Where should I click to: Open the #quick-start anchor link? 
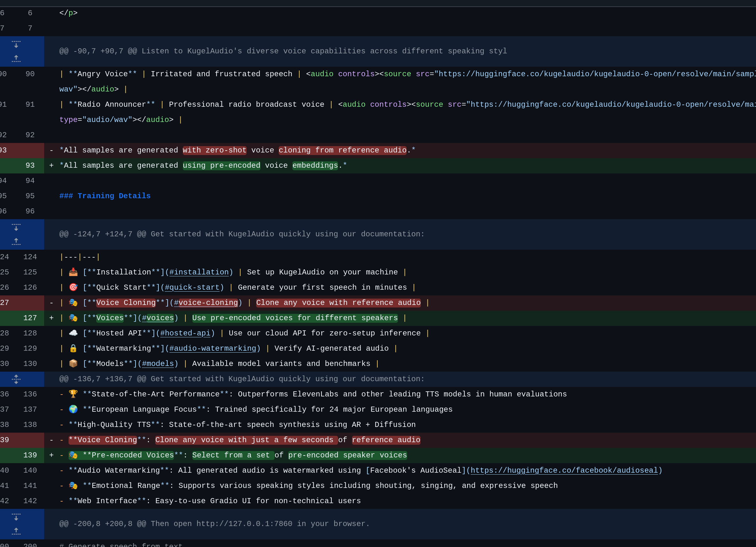[192, 287]
